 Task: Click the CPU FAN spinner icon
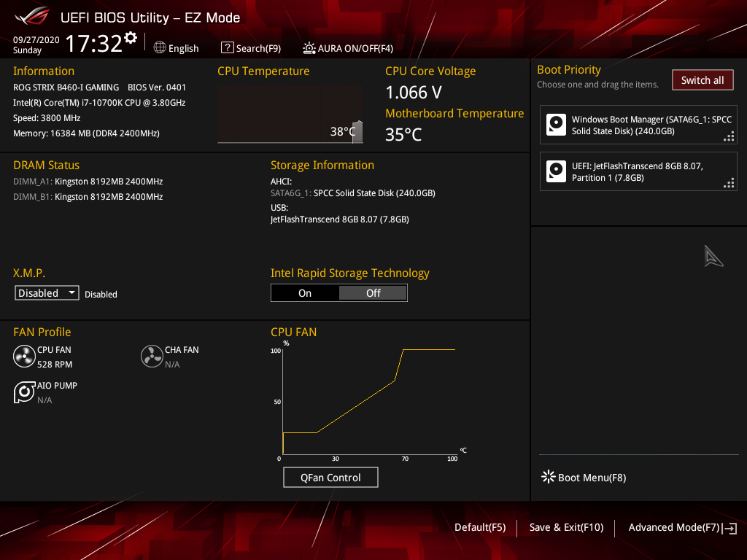coord(24,356)
